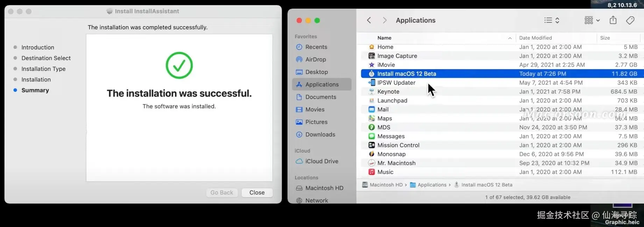This screenshot has width=644, height=227.
Task: Click the Summary step in installer
Action: 35,90
